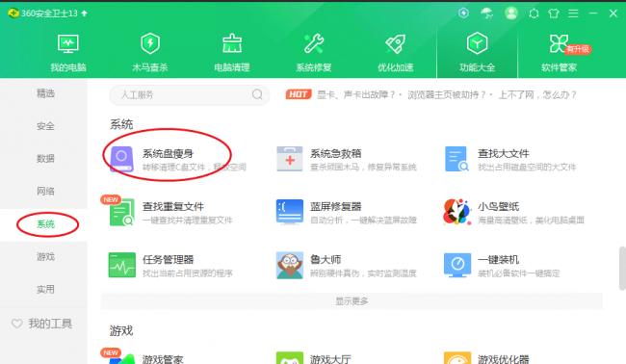Open 木马查杀 virus scan
The height and width of the screenshot is (364, 626).
[x=150, y=53]
